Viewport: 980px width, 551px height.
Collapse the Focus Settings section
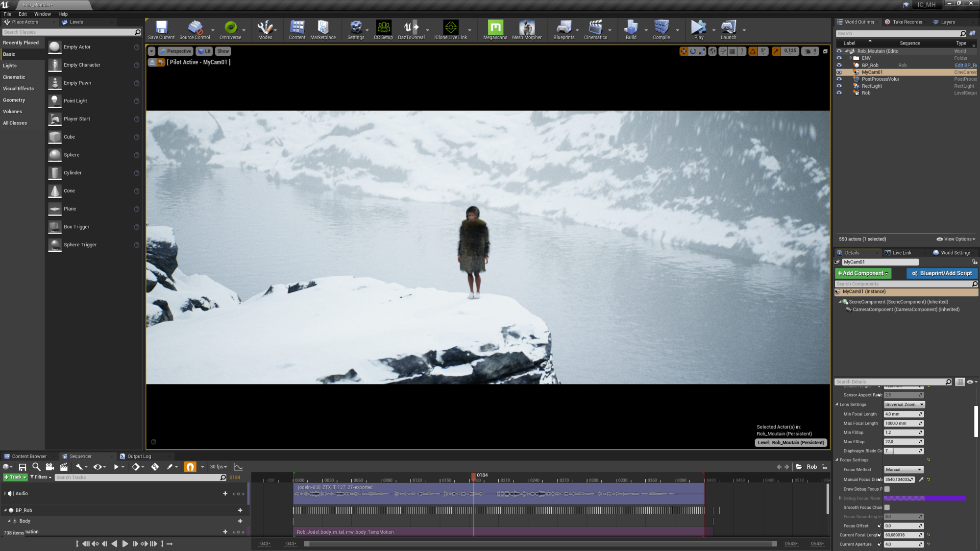tap(837, 460)
